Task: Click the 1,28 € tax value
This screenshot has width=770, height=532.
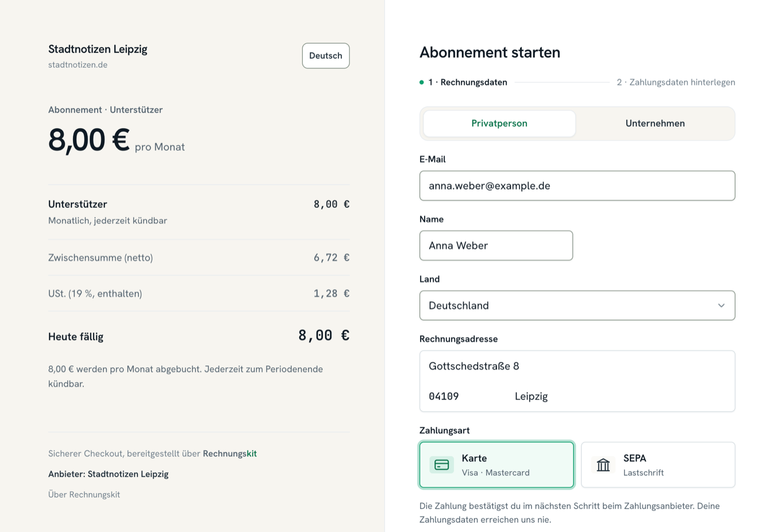Action: (x=332, y=294)
